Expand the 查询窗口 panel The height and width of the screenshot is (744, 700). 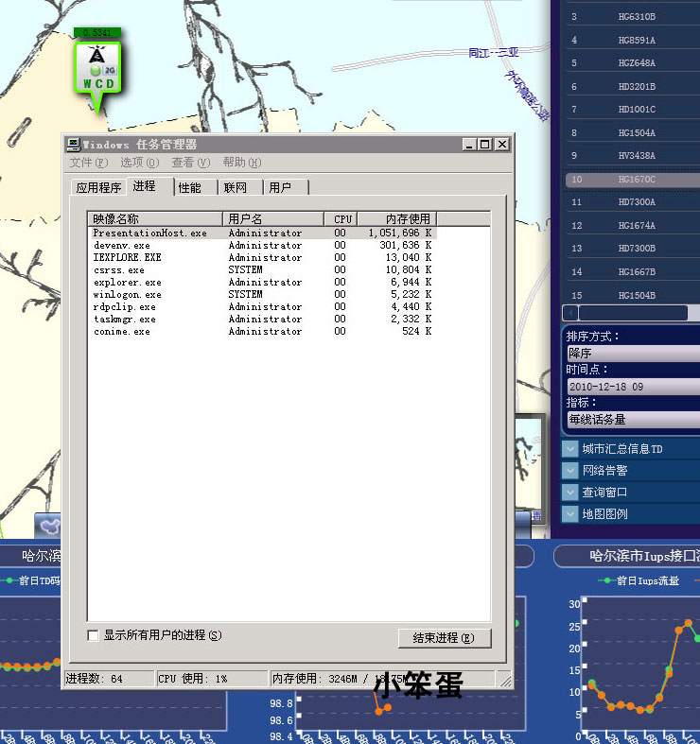click(569, 492)
